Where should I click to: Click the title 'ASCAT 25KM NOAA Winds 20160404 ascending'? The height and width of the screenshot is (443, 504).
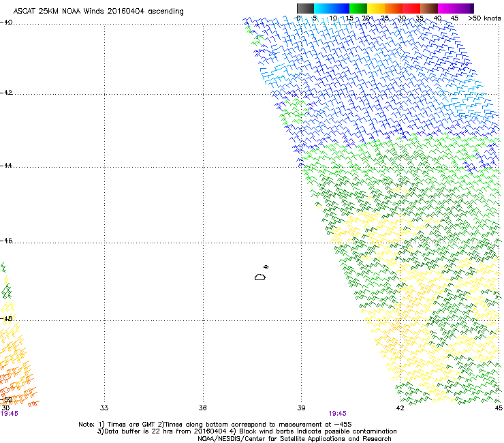click(x=98, y=12)
